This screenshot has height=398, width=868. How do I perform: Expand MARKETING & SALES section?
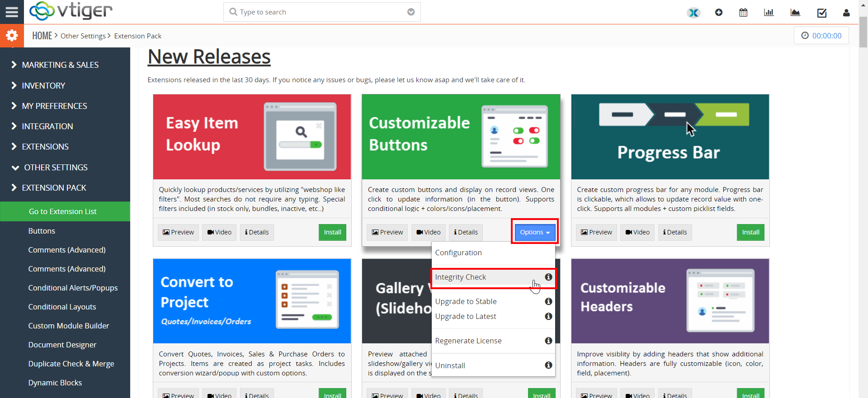[61, 65]
